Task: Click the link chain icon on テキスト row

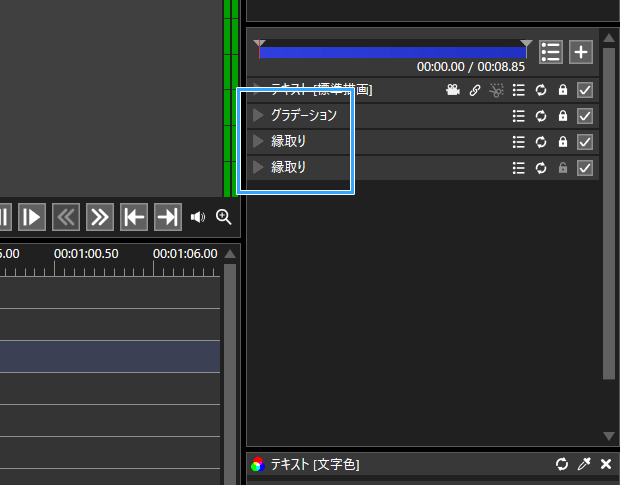Action: (x=475, y=90)
